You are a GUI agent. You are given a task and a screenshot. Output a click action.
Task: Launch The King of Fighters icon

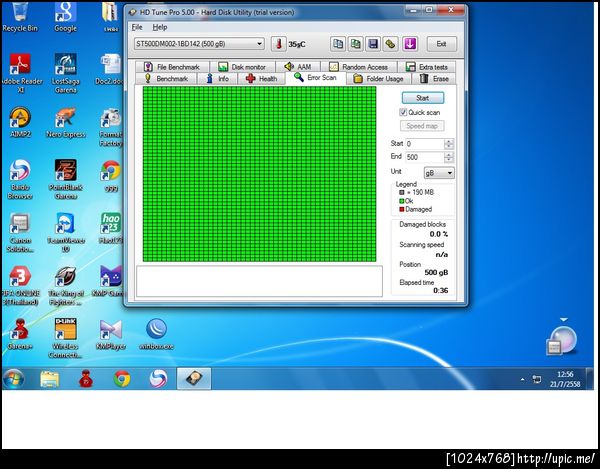click(65, 285)
